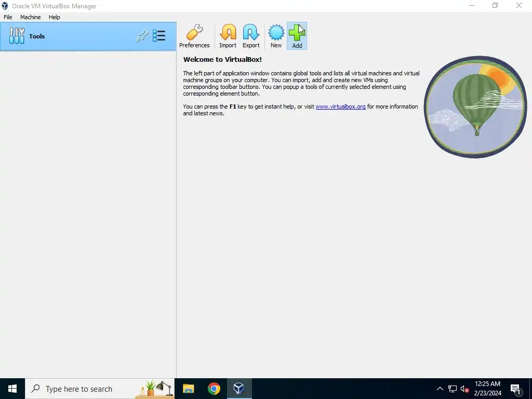Click the taskbar search box
Screen dimensions: 532x399
coord(100,389)
